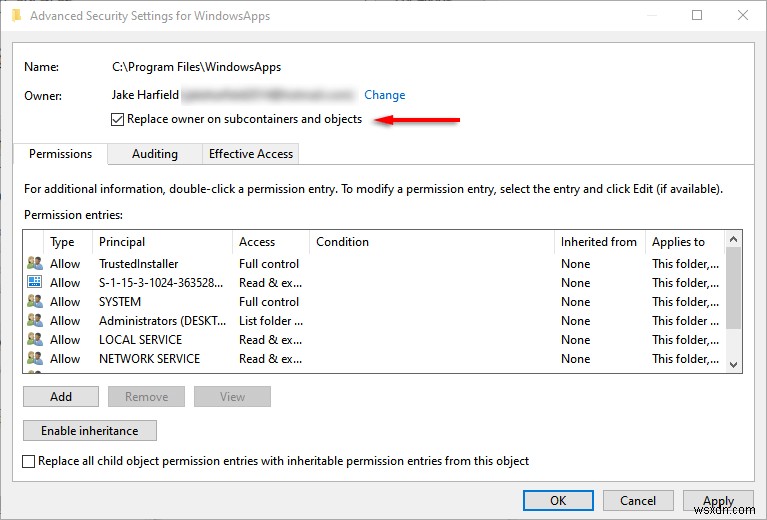Click Full control access for SYSTEM
This screenshot has width=767, height=520.
click(x=269, y=302)
